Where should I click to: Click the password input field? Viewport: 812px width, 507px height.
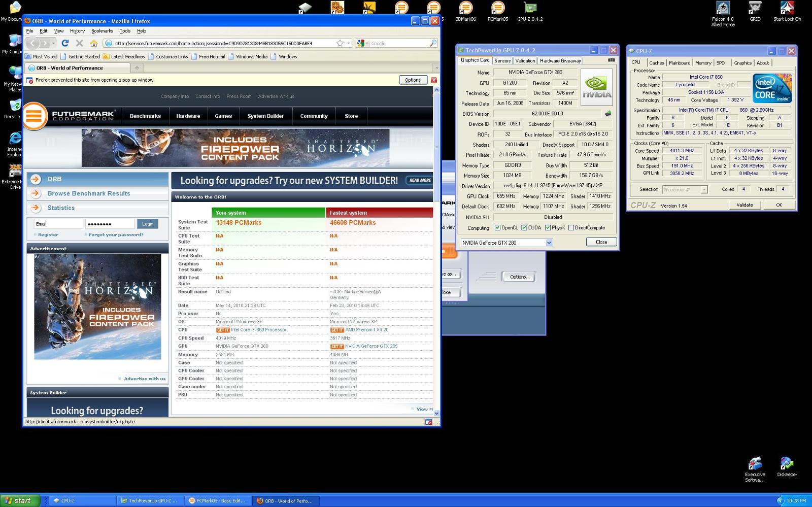pyautogui.click(x=110, y=224)
